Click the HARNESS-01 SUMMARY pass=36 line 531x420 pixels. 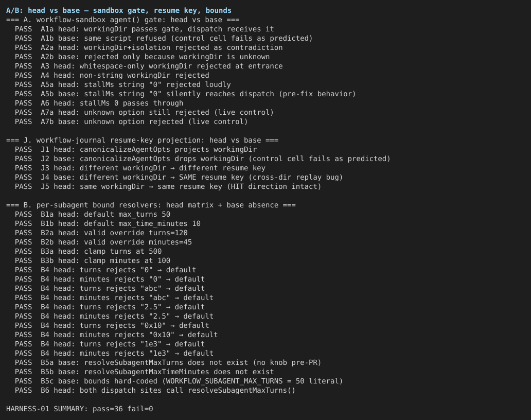80,409
